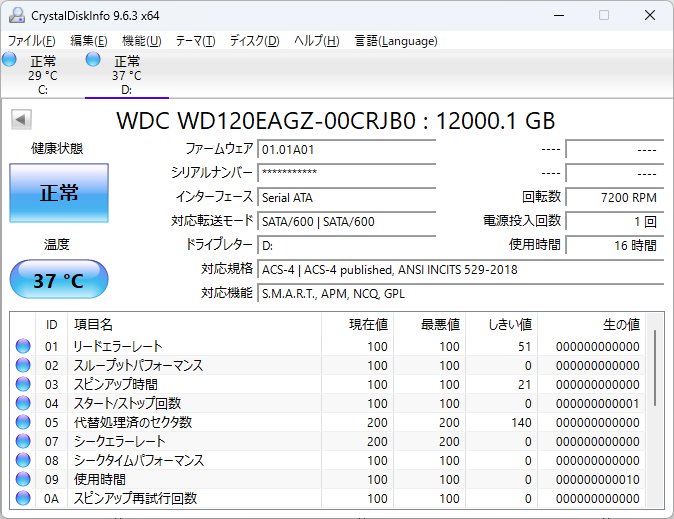Click status orb for リードエラーレート row
This screenshot has height=519, width=674.
(x=23, y=347)
